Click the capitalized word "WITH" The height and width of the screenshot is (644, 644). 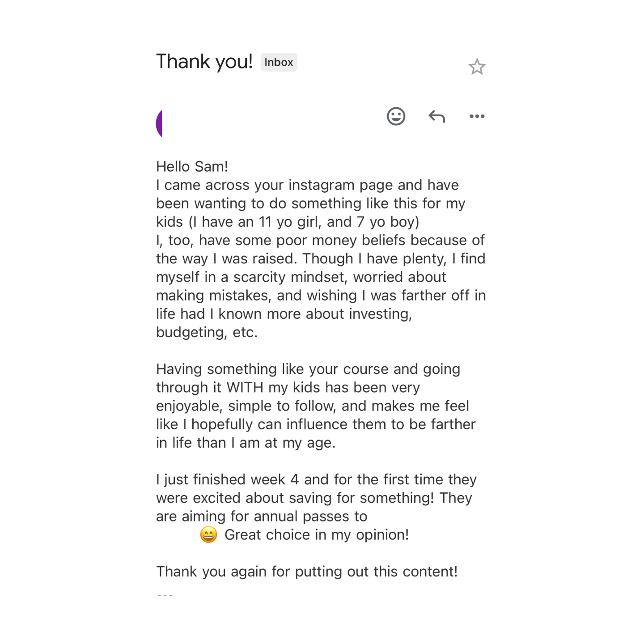click(245, 387)
